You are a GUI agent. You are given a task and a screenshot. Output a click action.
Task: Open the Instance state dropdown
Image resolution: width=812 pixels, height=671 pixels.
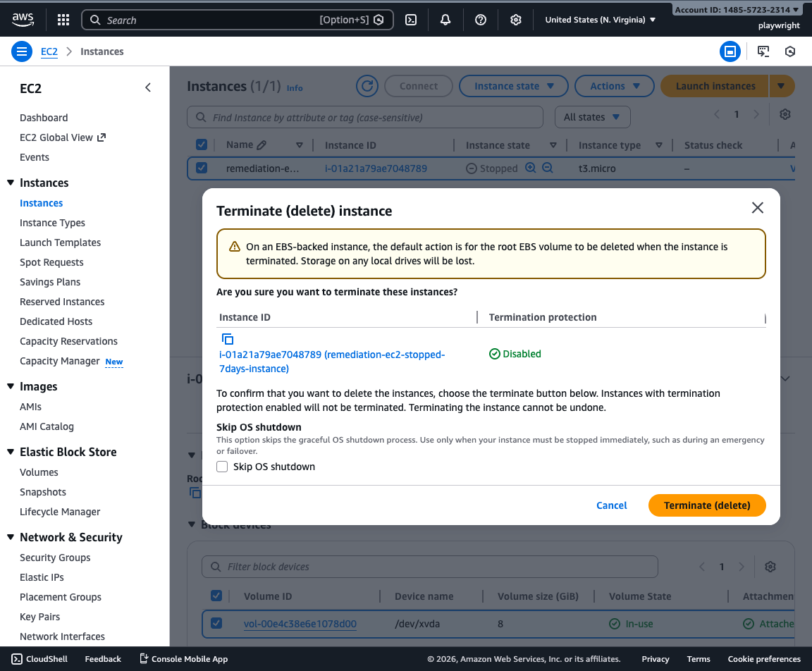[x=513, y=85]
